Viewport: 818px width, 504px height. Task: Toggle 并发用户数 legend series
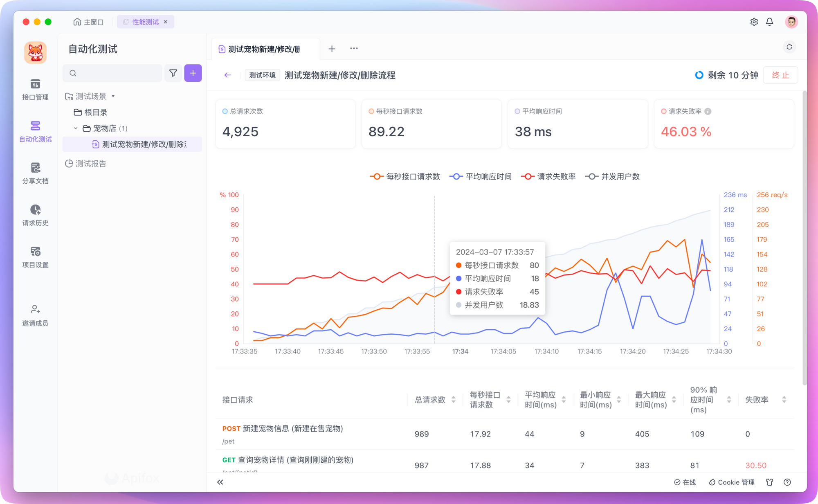coord(612,177)
